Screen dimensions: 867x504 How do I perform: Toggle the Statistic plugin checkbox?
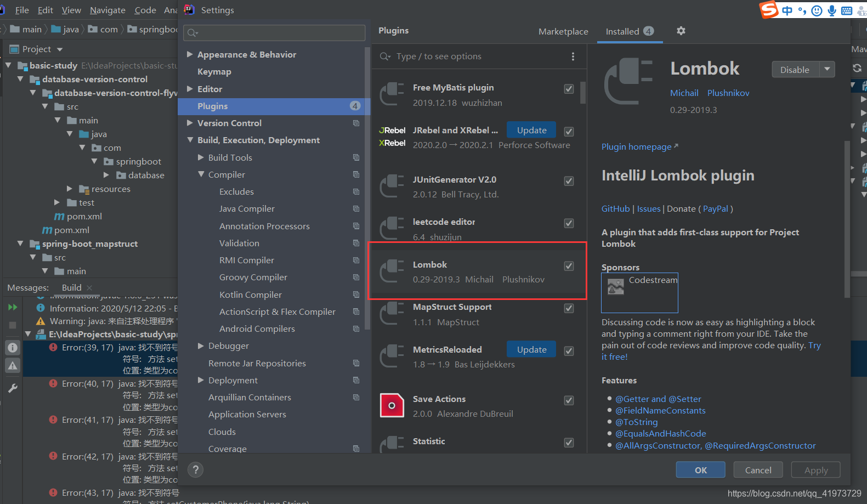coord(569,443)
